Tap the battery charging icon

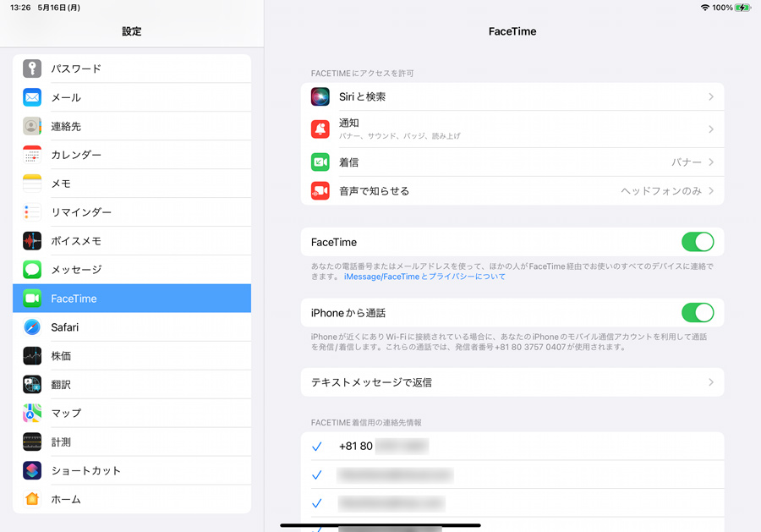point(743,8)
